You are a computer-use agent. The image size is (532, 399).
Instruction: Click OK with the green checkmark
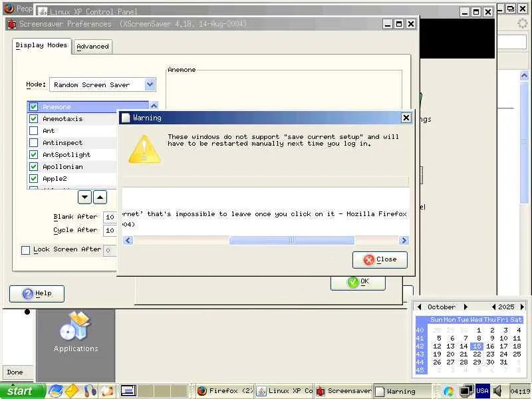click(x=358, y=282)
